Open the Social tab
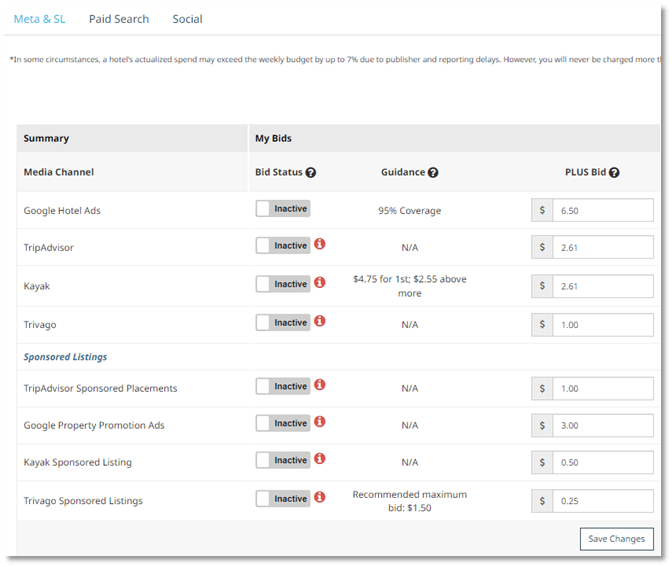The width and height of the screenshot is (672, 567). [x=187, y=19]
